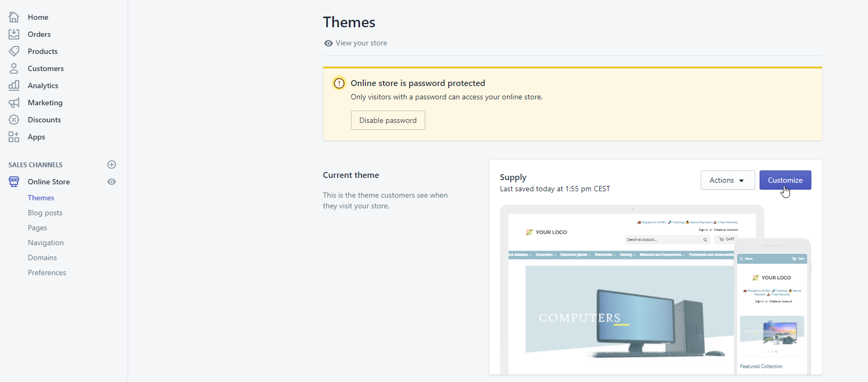Open the Actions dropdown for Supply theme
The image size is (868, 382).
[x=728, y=180]
